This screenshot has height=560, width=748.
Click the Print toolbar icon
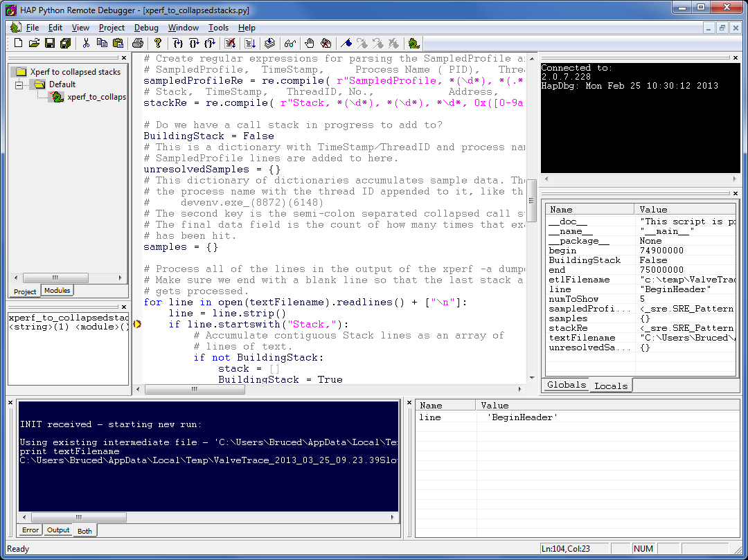coord(138,44)
